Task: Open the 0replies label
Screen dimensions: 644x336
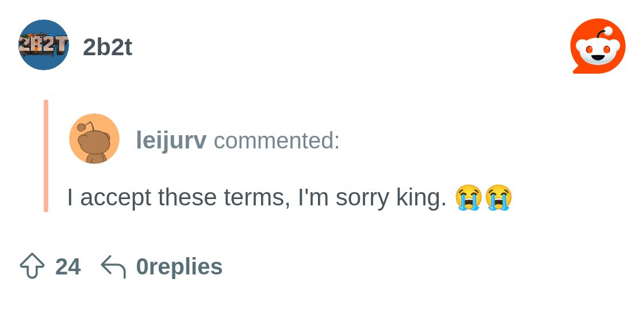Action: (179, 267)
